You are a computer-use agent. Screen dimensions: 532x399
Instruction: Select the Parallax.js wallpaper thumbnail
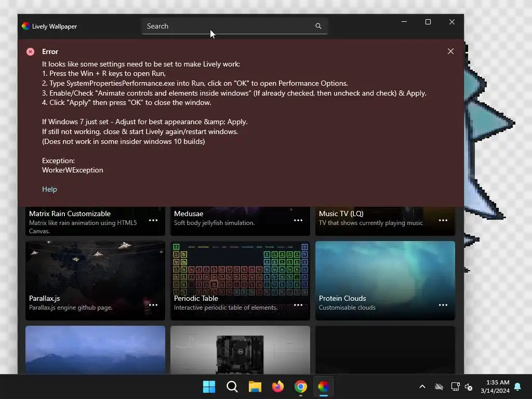(96, 281)
